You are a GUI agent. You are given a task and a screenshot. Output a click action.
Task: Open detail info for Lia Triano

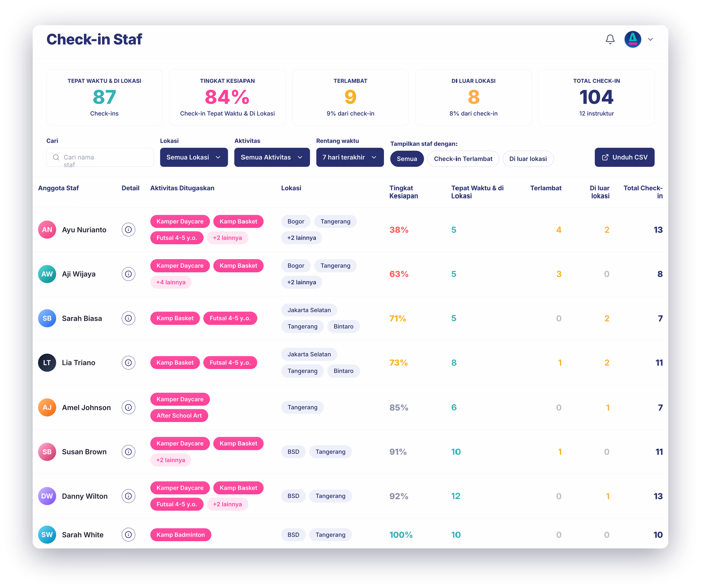129,363
